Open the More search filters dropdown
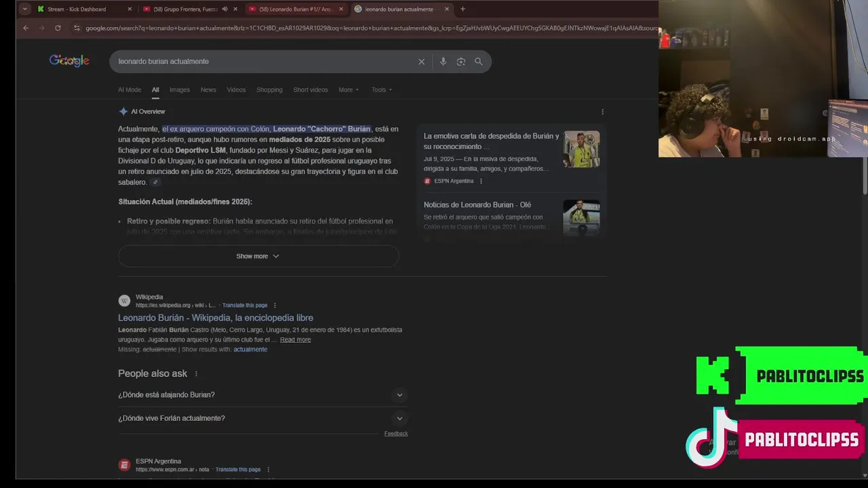 [x=349, y=89]
